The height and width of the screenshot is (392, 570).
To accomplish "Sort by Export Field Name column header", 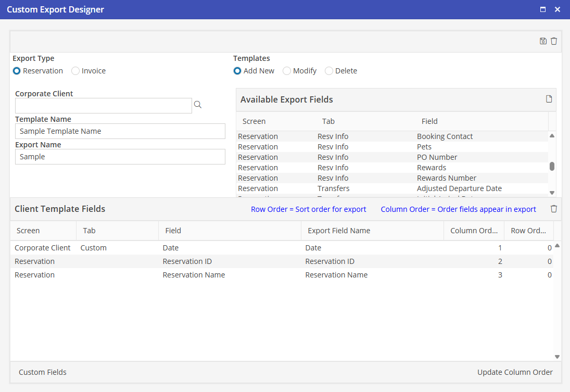I will point(339,231).
